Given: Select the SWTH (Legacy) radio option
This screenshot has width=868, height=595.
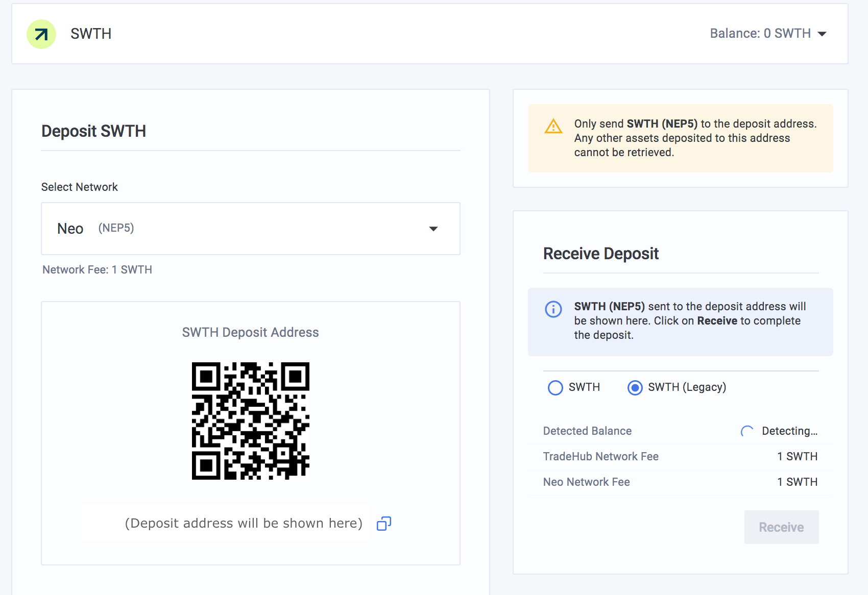Looking at the screenshot, I should click(635, 388).
